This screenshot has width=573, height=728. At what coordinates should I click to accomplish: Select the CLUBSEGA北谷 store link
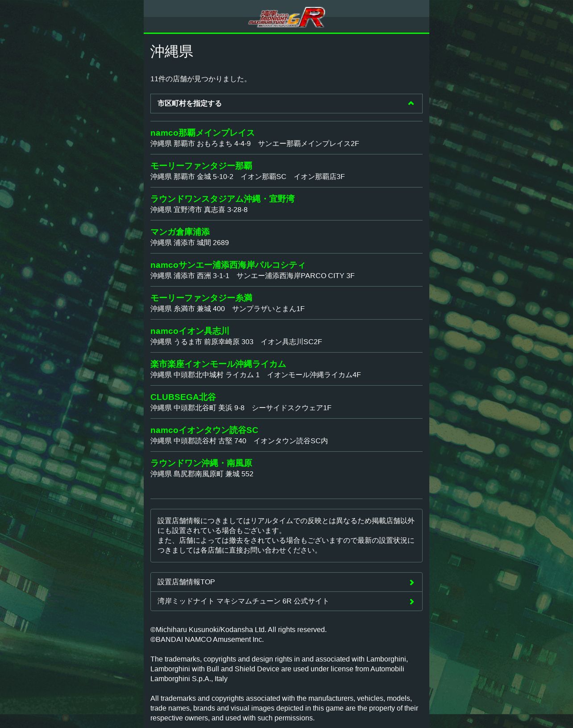[x=183, y=397]
